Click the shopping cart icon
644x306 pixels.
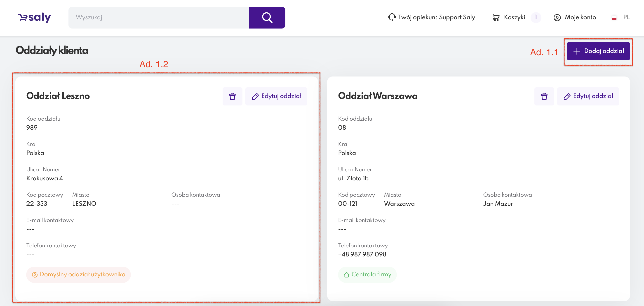(x=496, y=17)
